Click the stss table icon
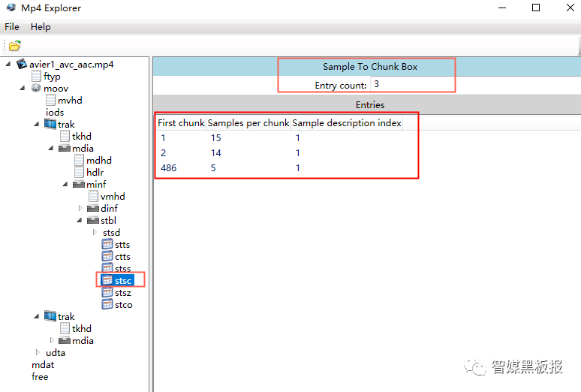This screenshot has height=392, width=581. tap(107, 268)
